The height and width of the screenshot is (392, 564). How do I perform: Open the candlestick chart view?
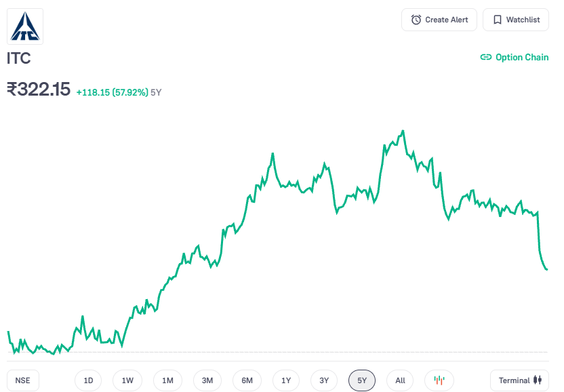[x=439, y=380]
